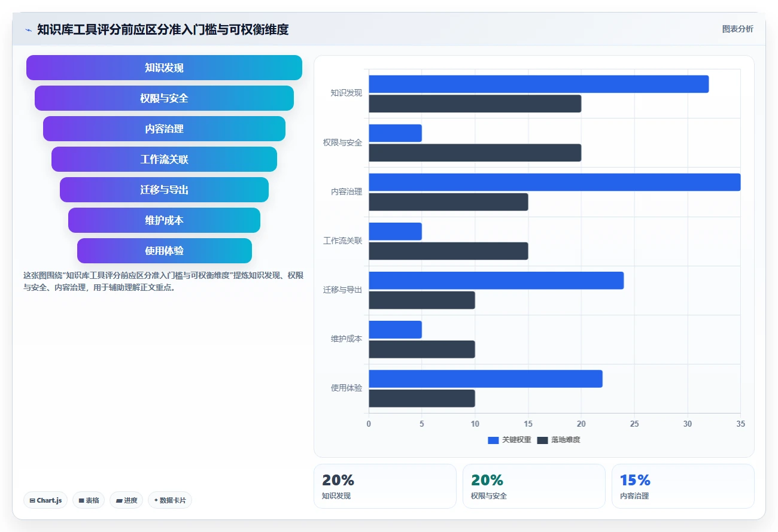Click the 内容治理 y-axis label

point(347,191)
